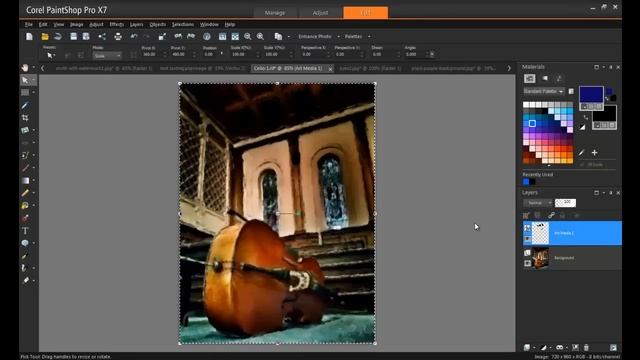640x360 pixels.
Task: Add color to palette with plus button
Action: pyautogui.click(x=595, y=153)
